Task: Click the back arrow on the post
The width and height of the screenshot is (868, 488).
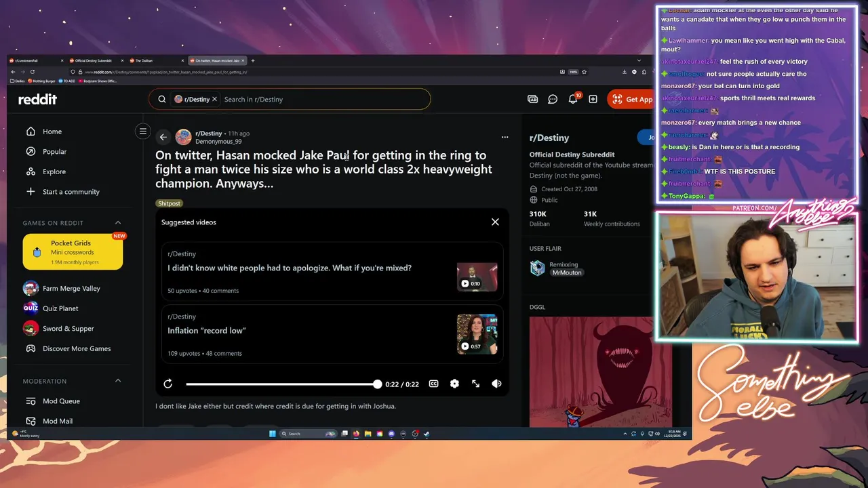Action: 163,137
